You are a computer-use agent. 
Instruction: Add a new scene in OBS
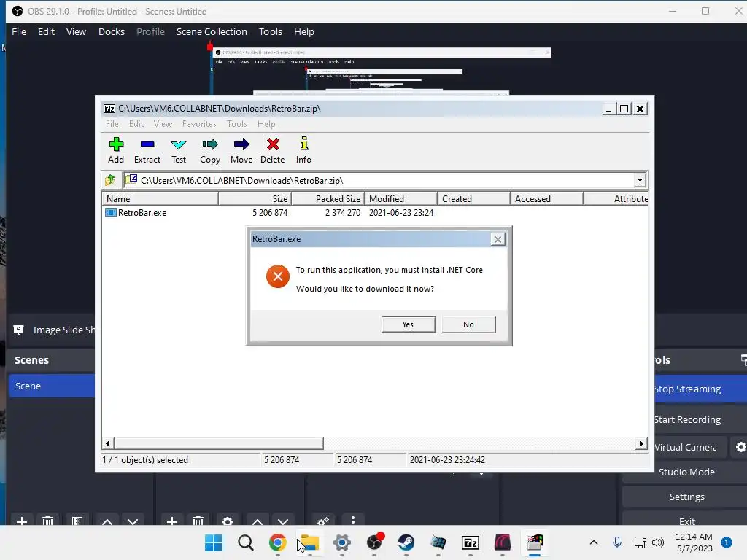point(21,521)
